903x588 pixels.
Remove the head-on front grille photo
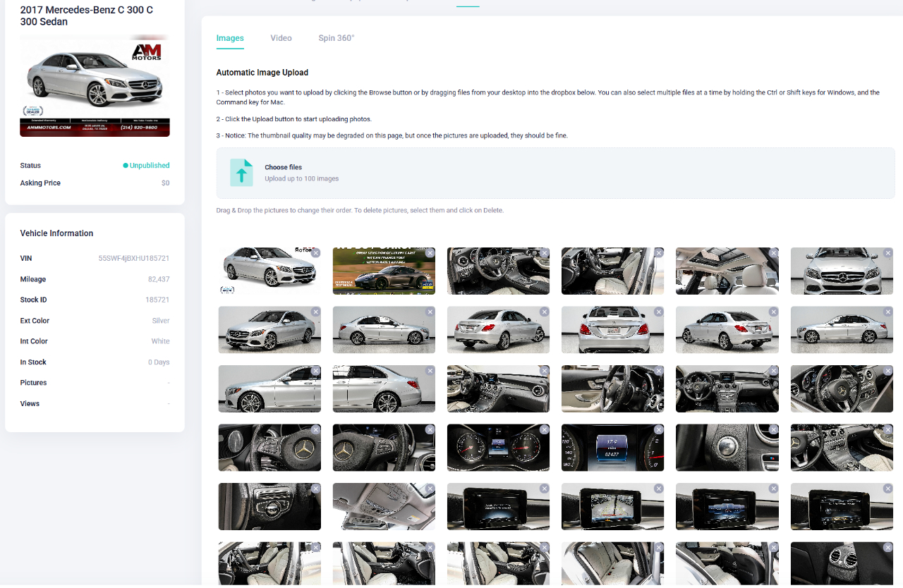point(888,253)
